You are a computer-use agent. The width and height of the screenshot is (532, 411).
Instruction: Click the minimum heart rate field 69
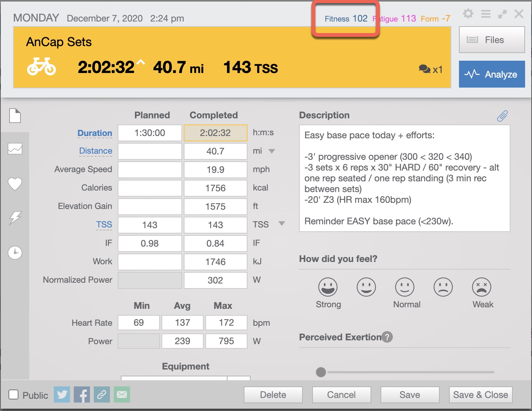139,323
